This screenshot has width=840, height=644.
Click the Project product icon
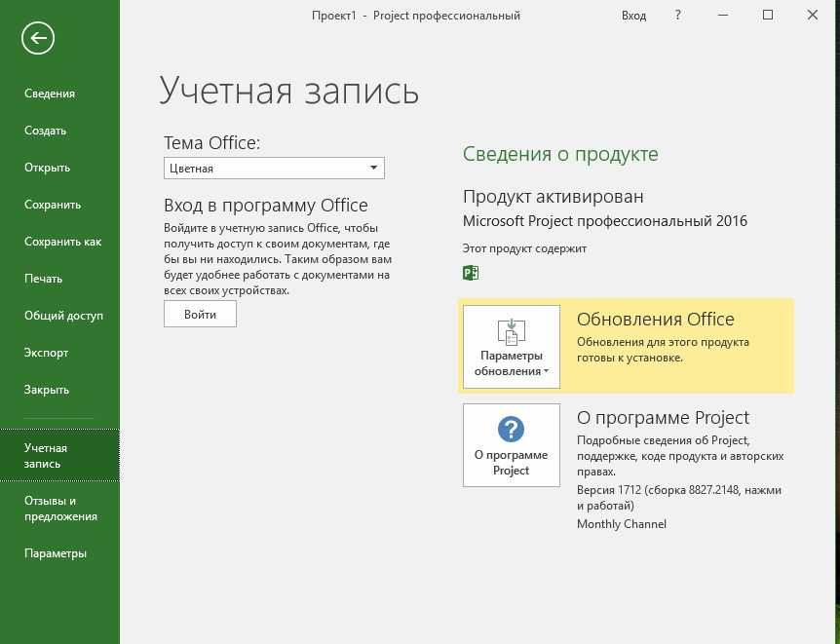(471, 273)
